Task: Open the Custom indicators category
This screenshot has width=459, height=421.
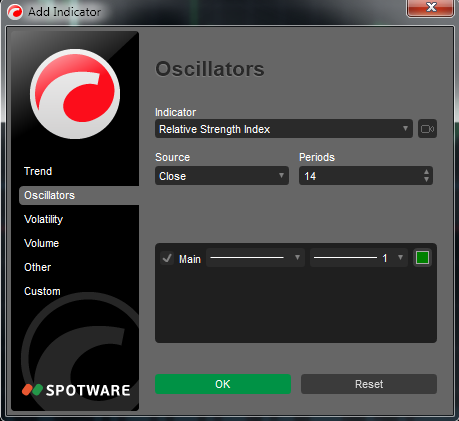Action: pyautogui.click(x=42, y=291)
